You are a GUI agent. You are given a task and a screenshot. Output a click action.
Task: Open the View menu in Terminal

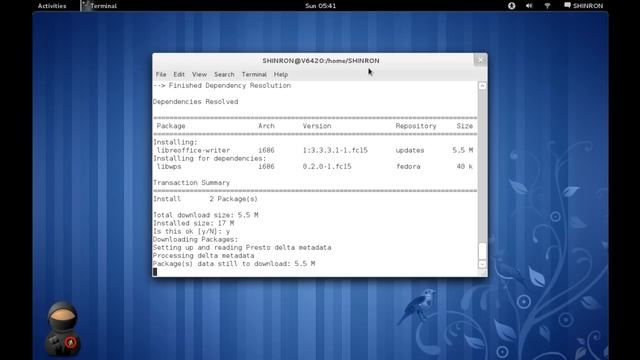tap(199, 74)
